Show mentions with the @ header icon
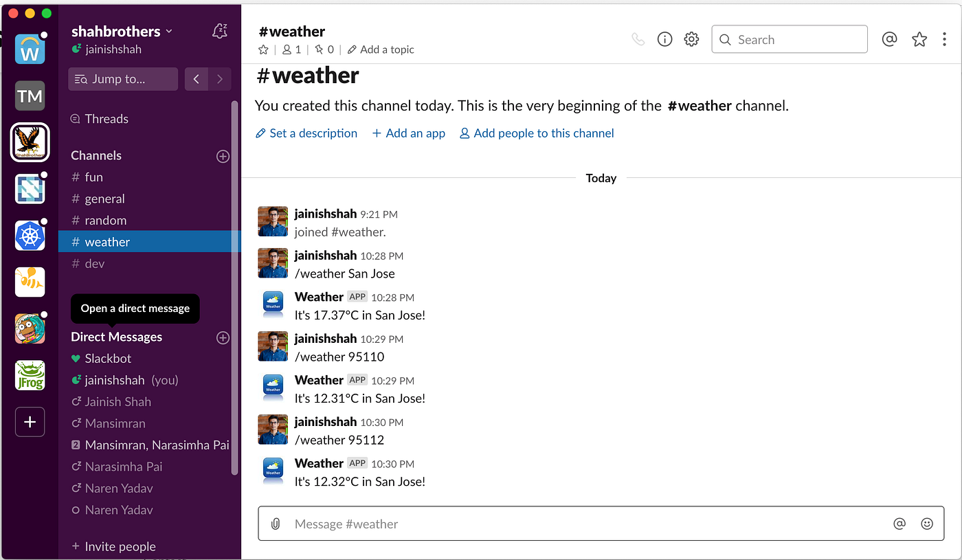962x560 pixels. 889,40
